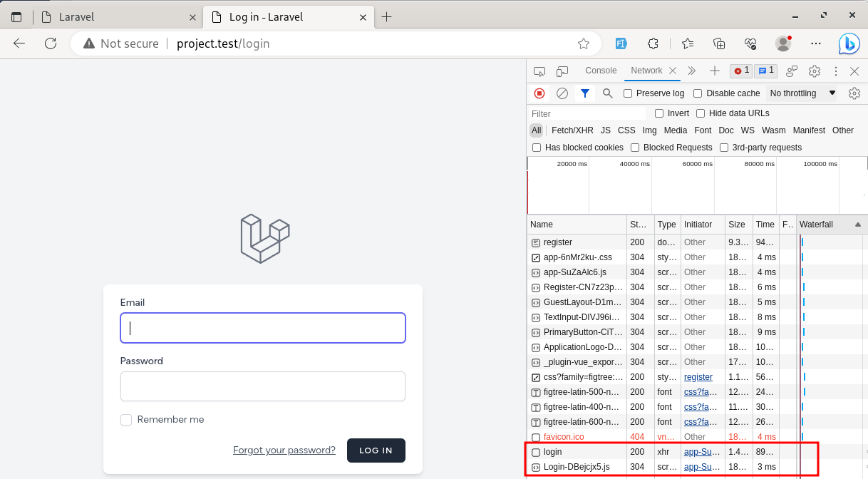Add a new tool tab in DevTools
This screenshot has width=868, height=479.
(715, 71)
